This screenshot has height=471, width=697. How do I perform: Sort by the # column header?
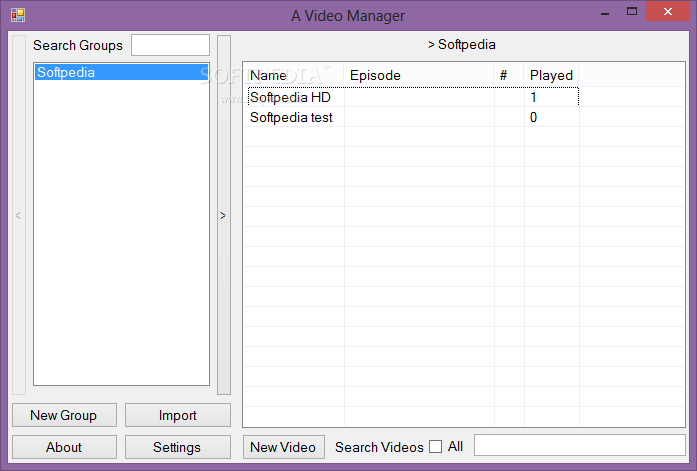[509, 75]
